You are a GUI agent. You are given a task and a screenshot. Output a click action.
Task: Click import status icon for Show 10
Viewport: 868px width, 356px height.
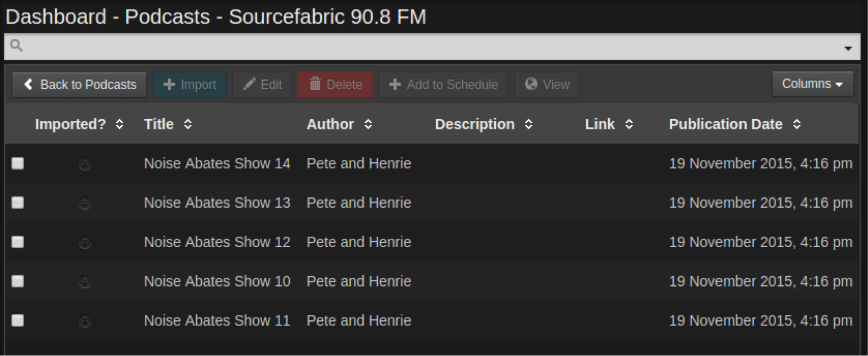click(85, 282)
